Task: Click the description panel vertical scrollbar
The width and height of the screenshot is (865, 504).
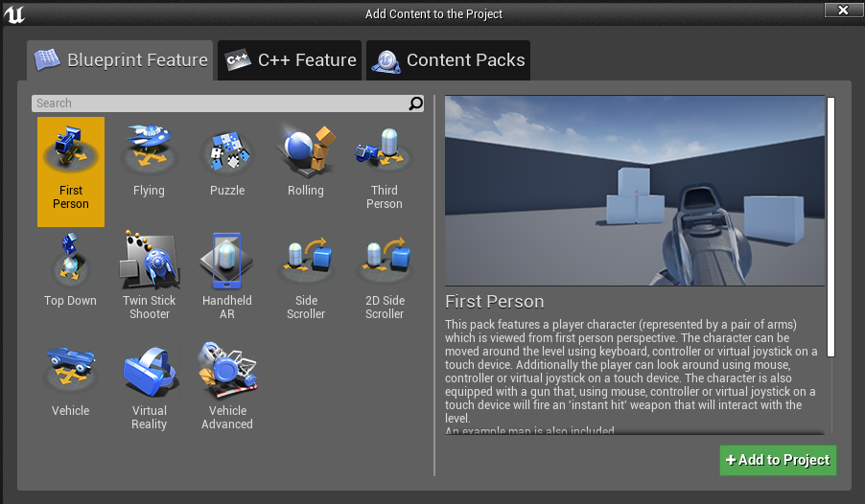Action: (x=830, y=227)
